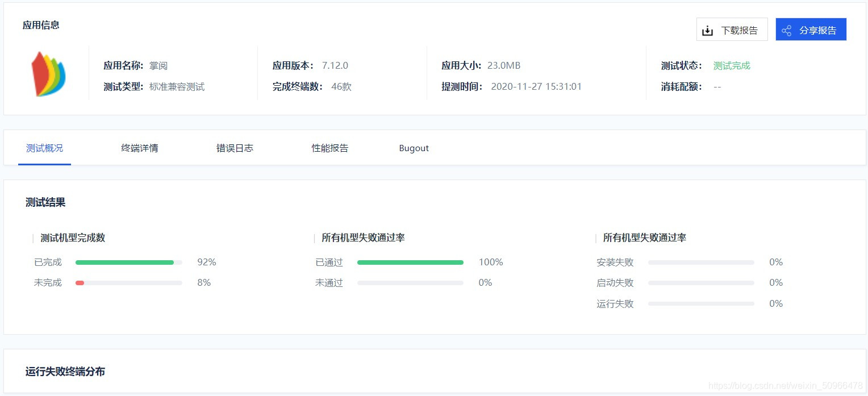Viewport: 868px width, 396px height.
Task: Click the 未完成 8% progress bar
Action: pos(129,283)
